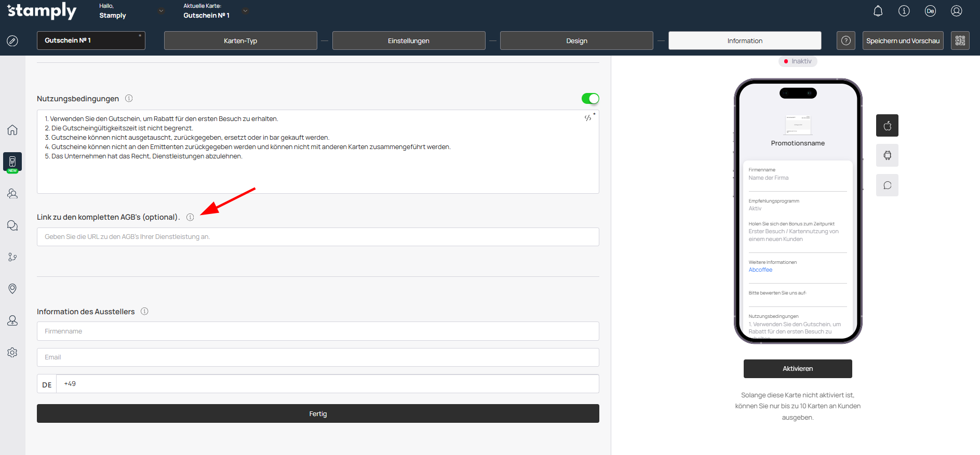Expand the Stamply account dropdown

161,11
